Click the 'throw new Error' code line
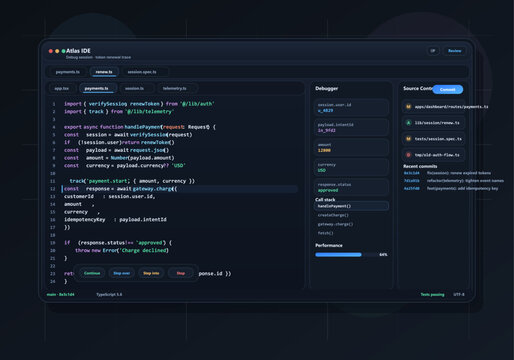 point(122,250)
